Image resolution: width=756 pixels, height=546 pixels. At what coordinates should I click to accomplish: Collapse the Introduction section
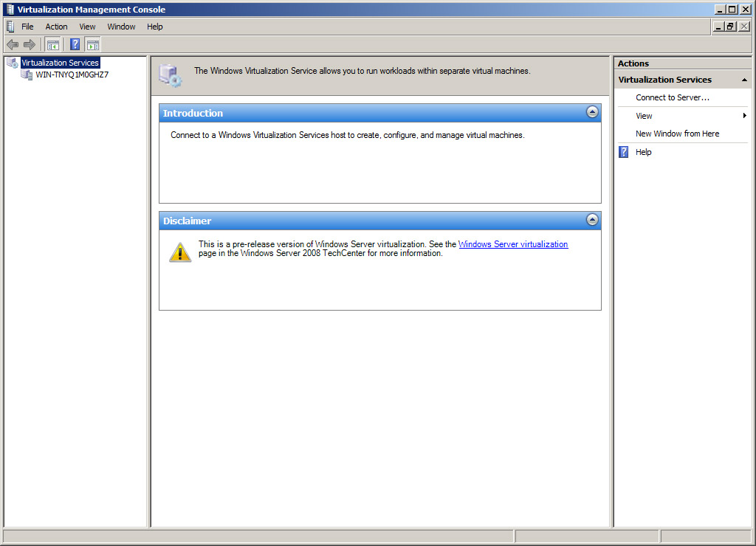click(x=592, y=112)
